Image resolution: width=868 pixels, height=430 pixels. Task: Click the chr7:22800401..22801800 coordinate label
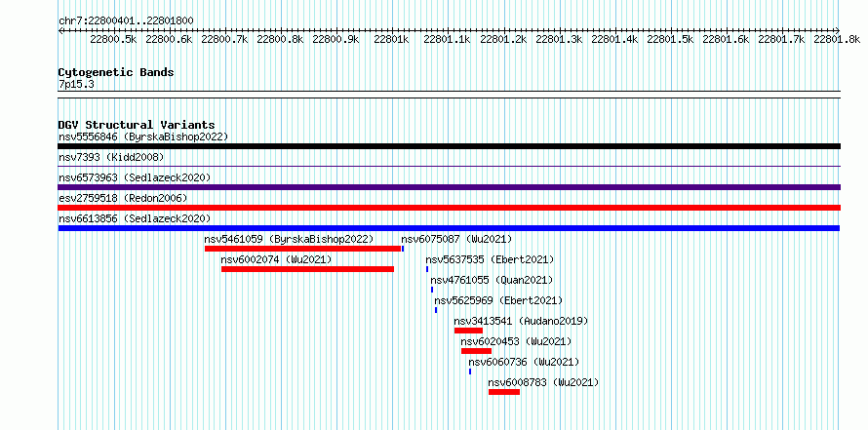(126, 20)
